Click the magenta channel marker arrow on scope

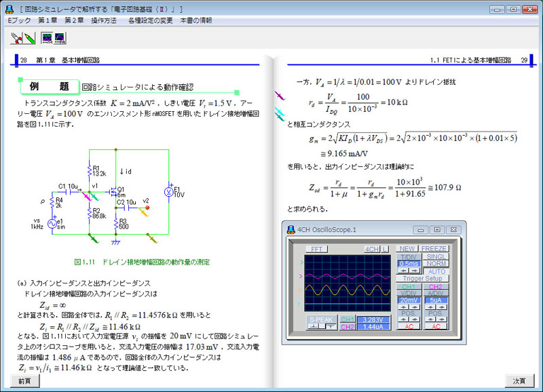(x=301, y=277)
